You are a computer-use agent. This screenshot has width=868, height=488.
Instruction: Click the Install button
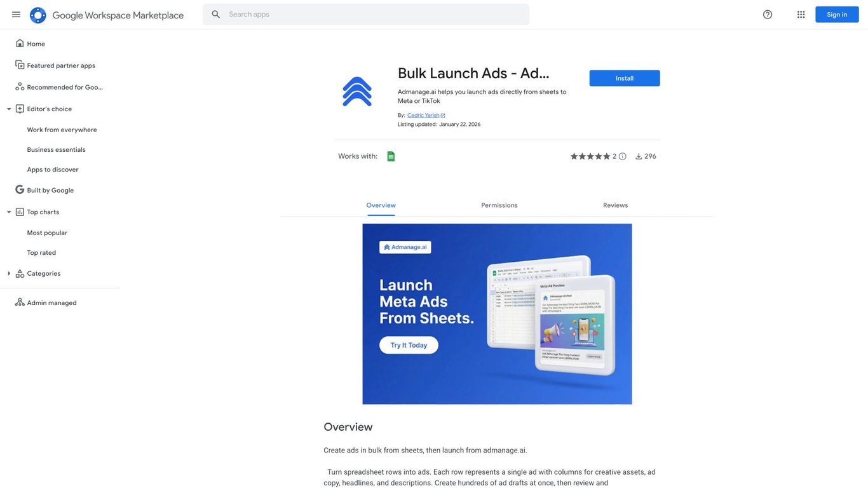tap(625, 78)
